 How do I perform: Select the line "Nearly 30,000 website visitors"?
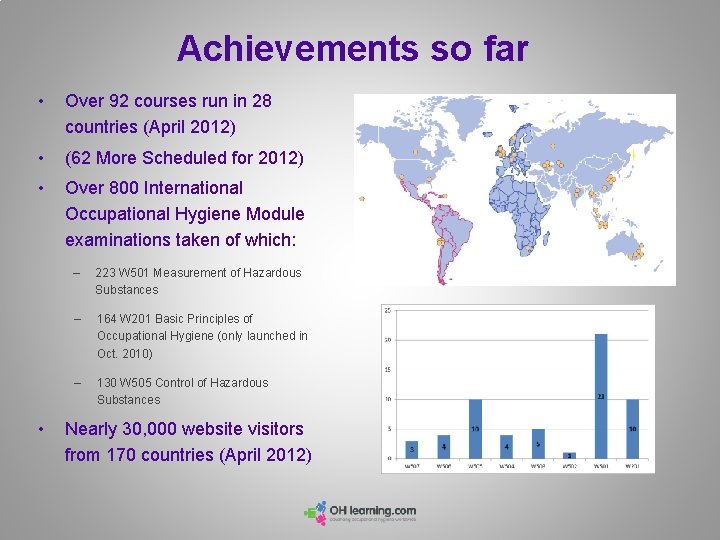click(x=184, y=429)
